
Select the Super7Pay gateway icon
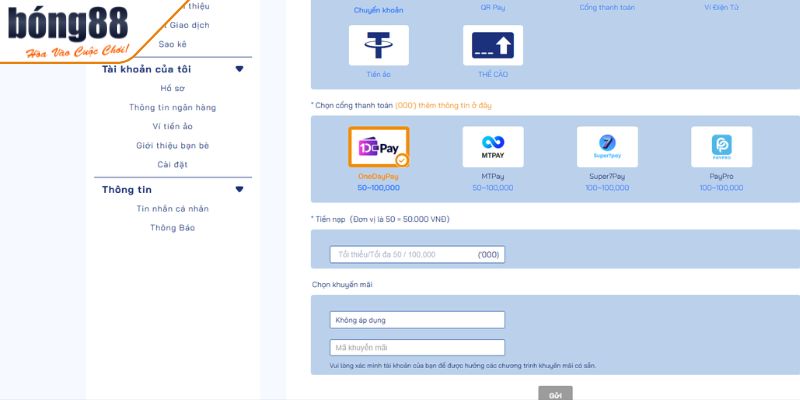point(606,147)
